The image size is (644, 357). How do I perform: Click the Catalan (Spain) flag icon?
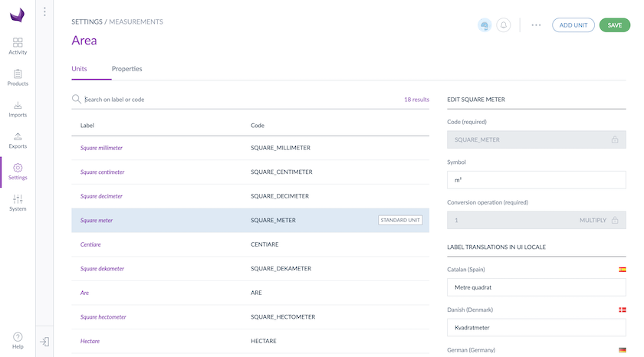(x=623, y=270)
